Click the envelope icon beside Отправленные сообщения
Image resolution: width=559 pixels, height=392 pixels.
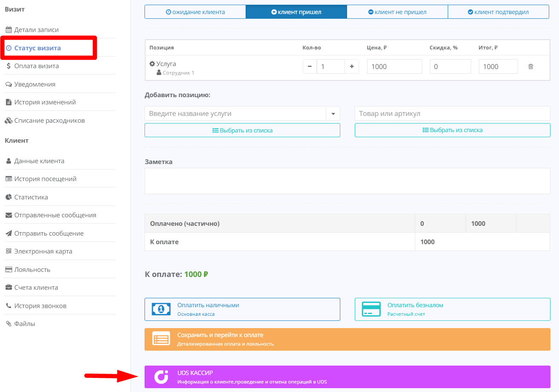pyautogui.click(x=8, y=215)
